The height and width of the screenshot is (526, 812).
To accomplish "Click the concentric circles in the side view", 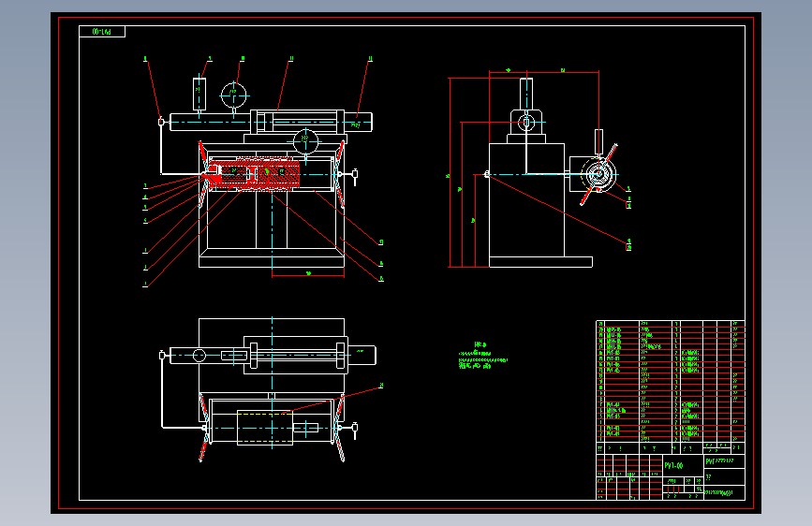I will (x=598, y=174).
